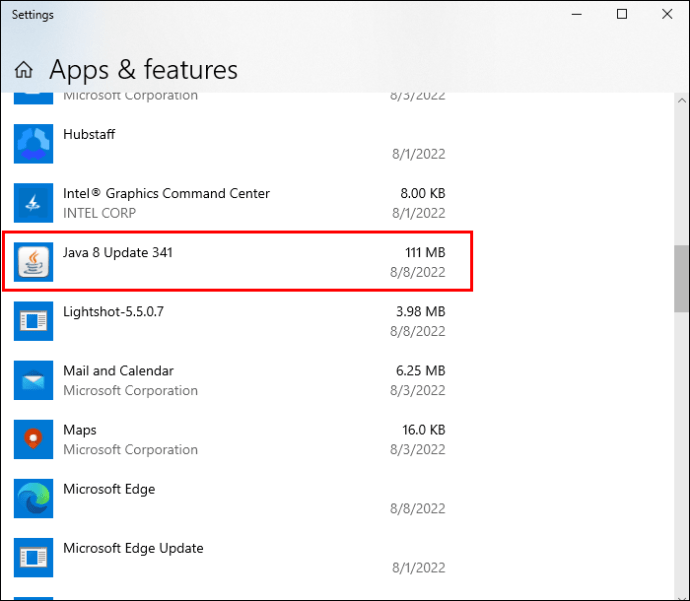
Task: Click the Mail and Calendar envelope icon
Action: point(33,380)
